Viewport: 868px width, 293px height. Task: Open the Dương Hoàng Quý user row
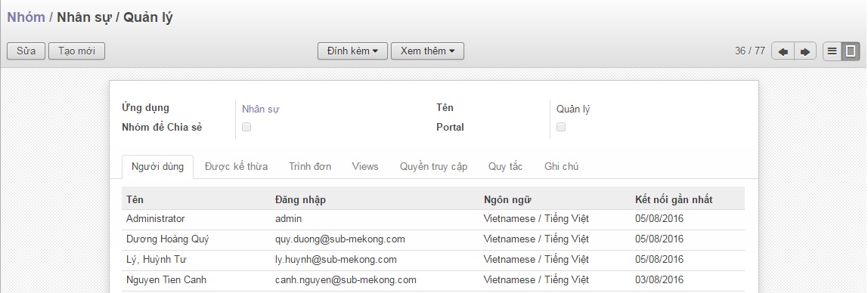(x=433, y=239)
